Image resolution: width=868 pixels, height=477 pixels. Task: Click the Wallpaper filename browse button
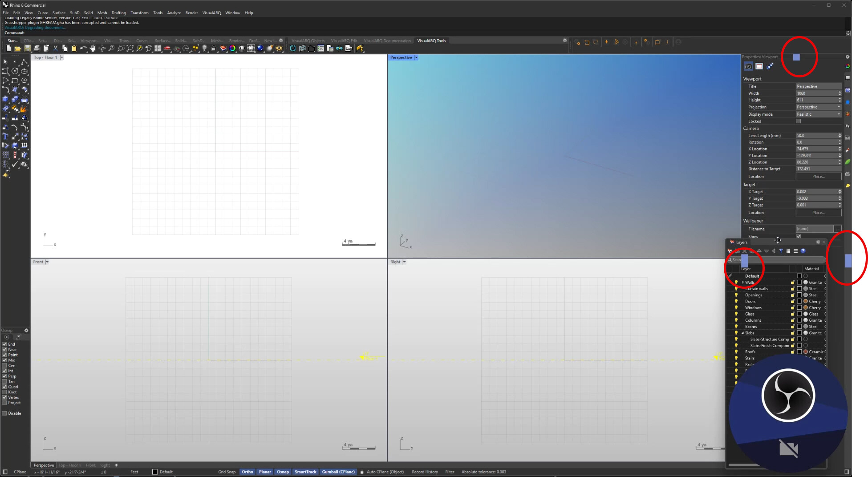pos(837,229)
